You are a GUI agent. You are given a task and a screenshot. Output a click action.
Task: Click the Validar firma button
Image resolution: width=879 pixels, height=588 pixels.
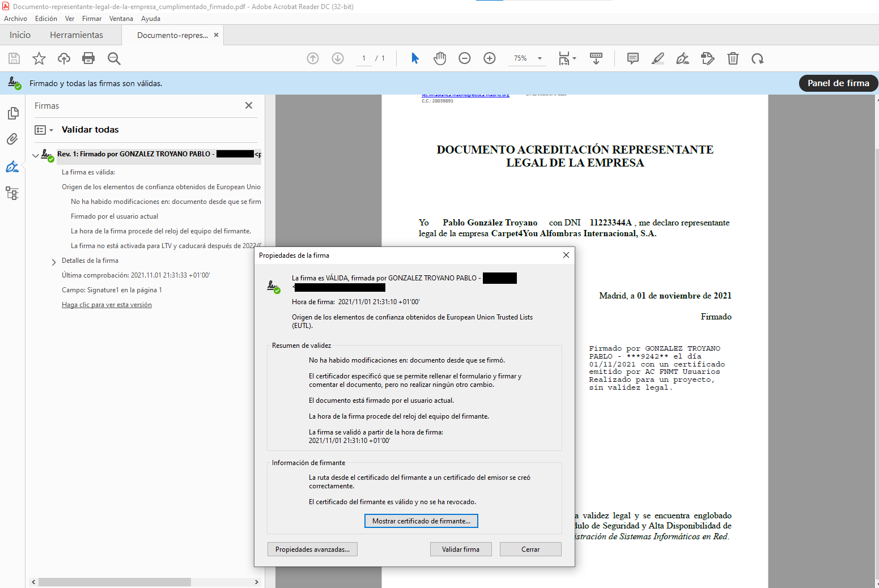(x=460, y=549)
